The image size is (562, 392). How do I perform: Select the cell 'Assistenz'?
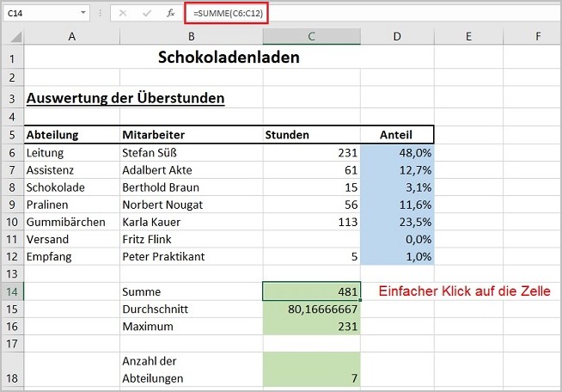(x=71, y=170)
